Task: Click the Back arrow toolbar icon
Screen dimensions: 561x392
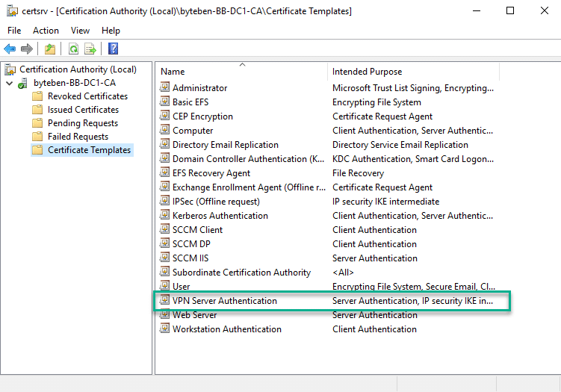Action: tap(10, 49)
